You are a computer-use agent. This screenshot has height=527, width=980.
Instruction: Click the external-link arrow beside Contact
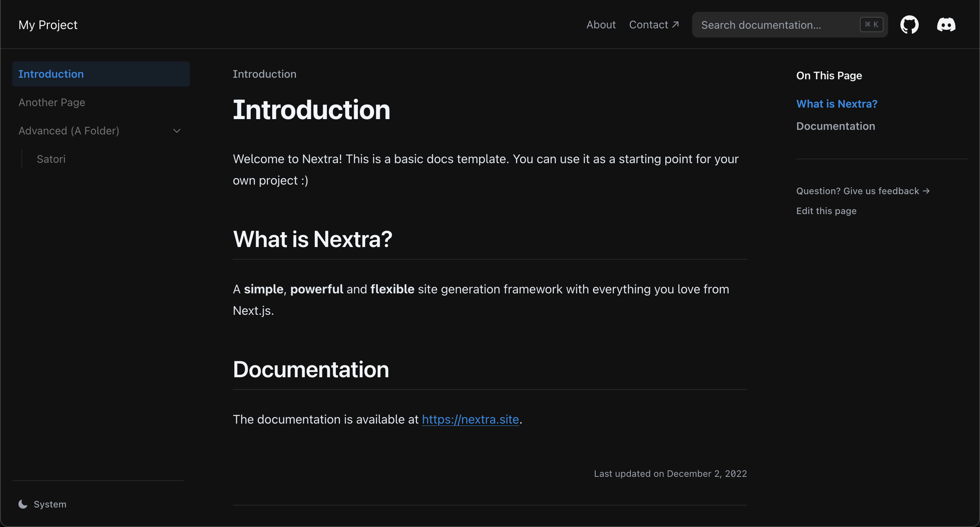[x=675, y=24]
